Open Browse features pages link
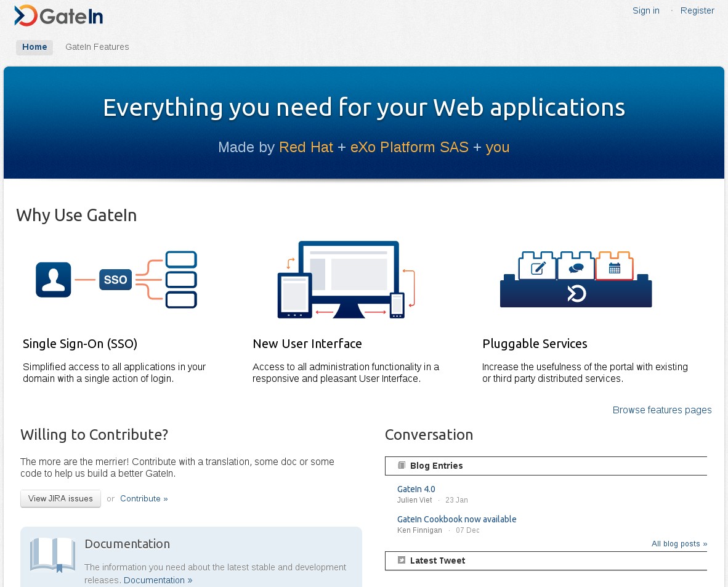The width and height of the screenshot is (728, 587). 661,410
